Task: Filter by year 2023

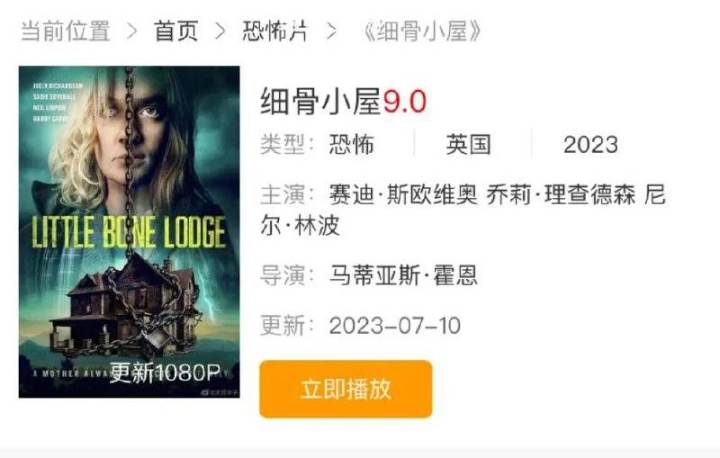Action: tap(591, 145)
